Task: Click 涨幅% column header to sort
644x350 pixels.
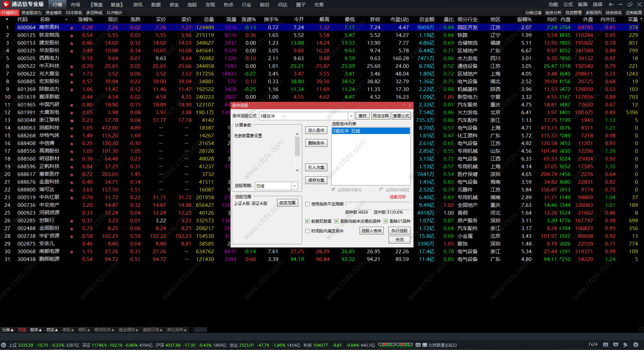Action: point(85,19)
